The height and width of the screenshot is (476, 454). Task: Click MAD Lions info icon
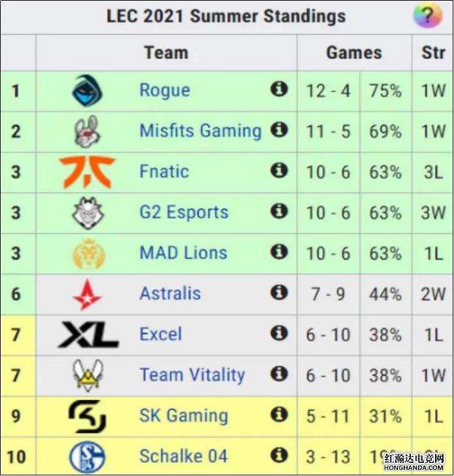[x=279, y=252]
